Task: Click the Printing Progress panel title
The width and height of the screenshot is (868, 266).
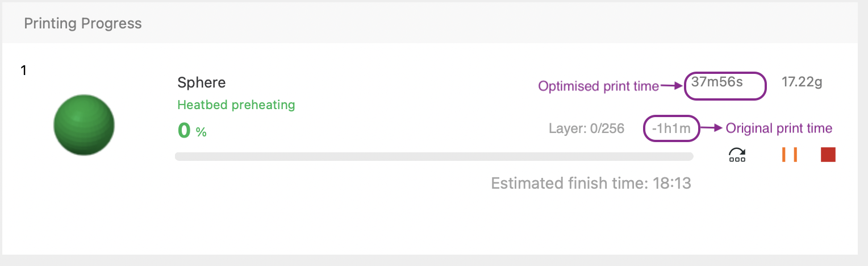Action: click(83, 24)
